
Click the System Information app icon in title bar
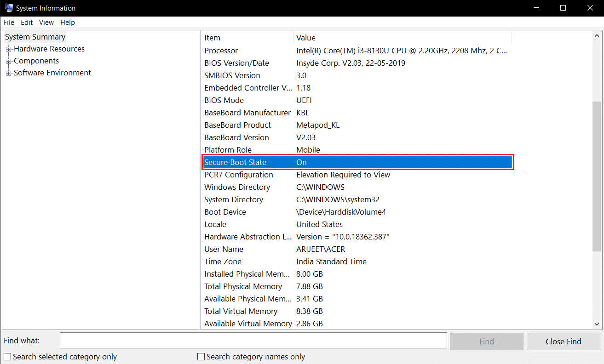coord(9,8)
